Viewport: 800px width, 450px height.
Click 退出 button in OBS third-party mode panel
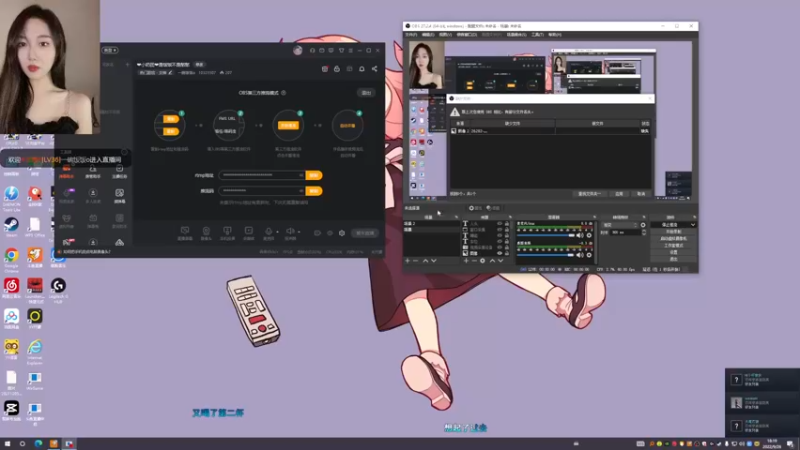[366, 92]
